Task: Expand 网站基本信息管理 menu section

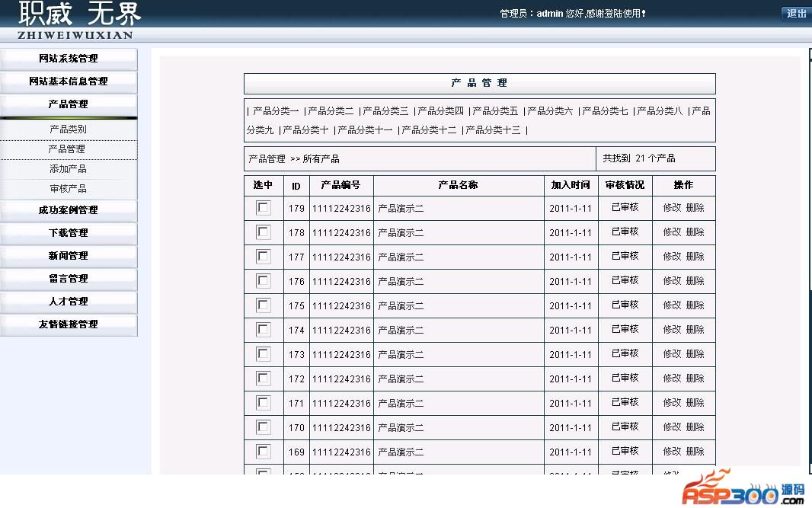Action: pyautogui.click(x=69, y=81)
